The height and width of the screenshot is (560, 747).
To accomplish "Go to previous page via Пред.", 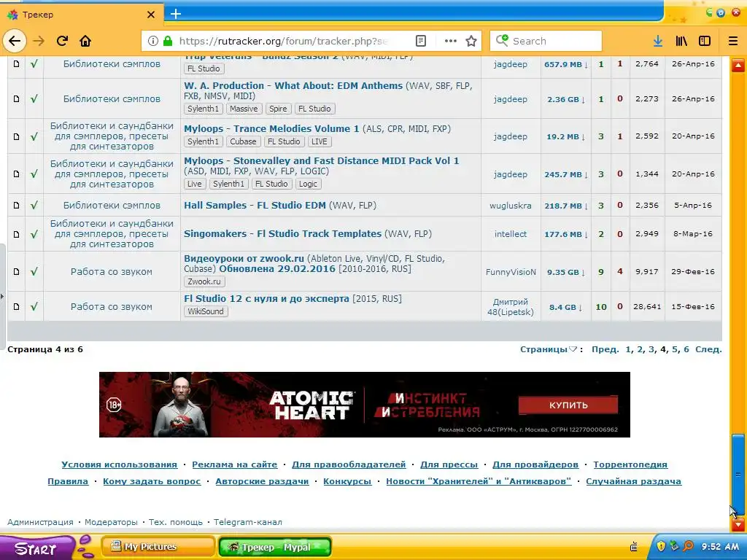I will point(605,349).
